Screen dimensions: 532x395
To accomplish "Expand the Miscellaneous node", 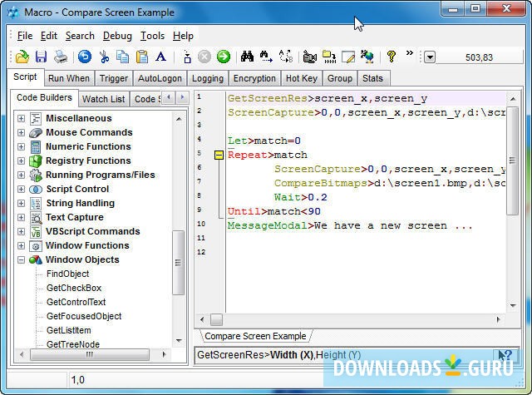I will (x=21, y=118).
